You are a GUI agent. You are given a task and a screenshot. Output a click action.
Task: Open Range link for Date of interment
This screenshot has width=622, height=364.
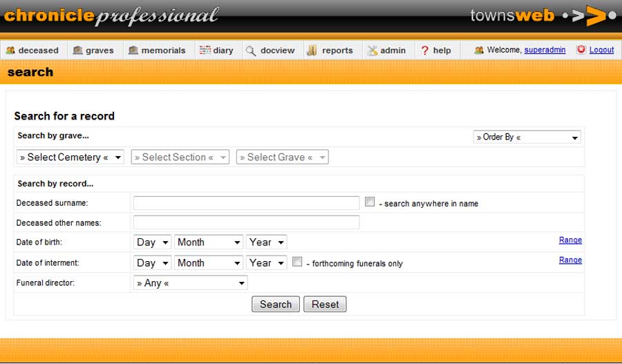pos(570,260)
